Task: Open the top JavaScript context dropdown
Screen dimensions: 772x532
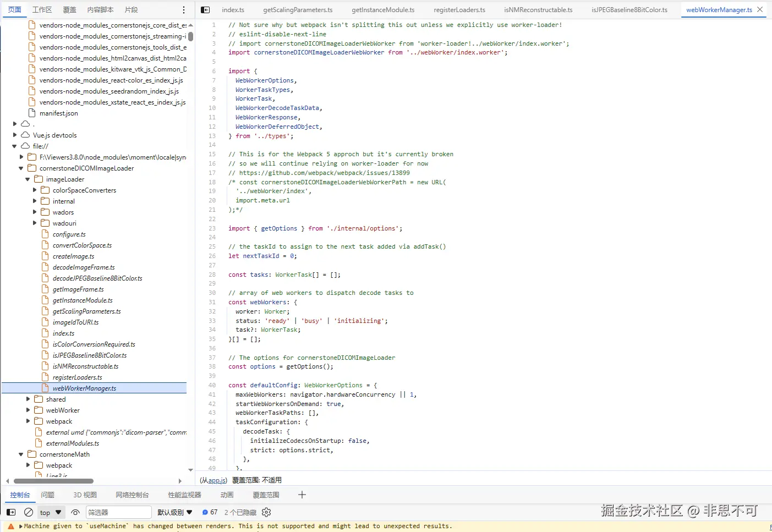Action: pos(51,512)
